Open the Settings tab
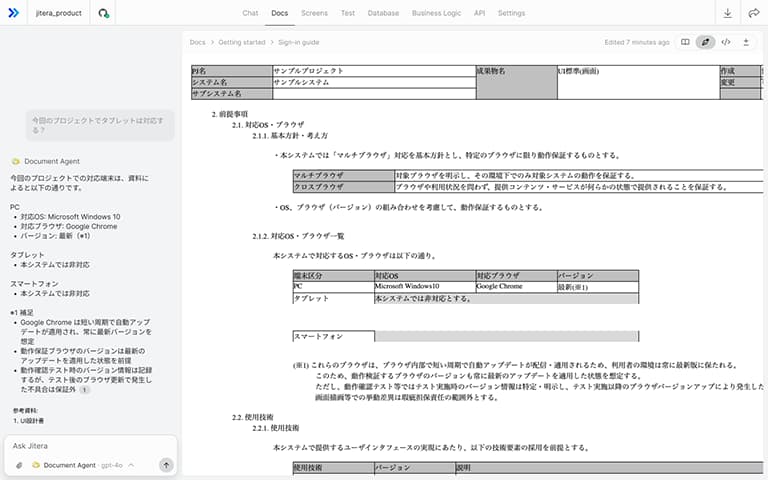The width and height of the screenshot is (768, 480). click(511, 13)
